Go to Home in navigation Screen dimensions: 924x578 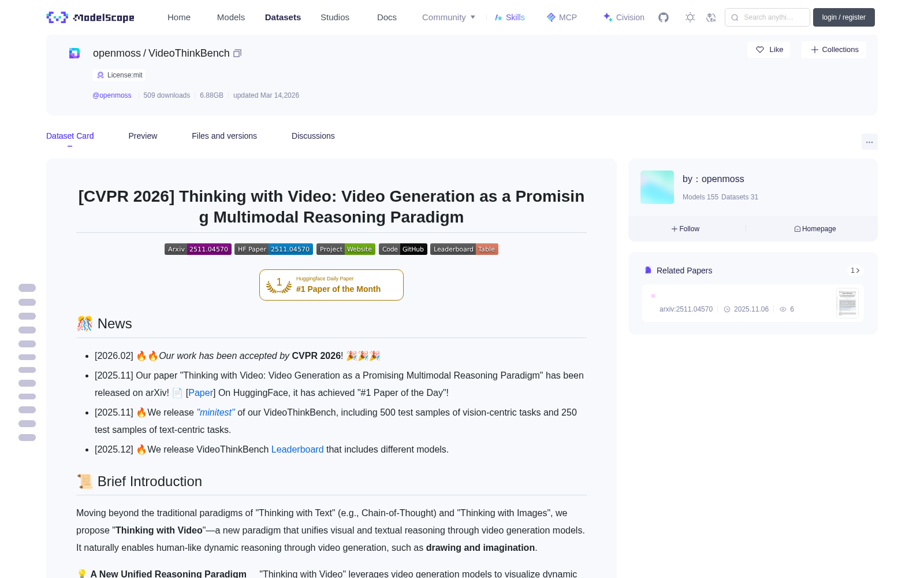click(179, 17)
